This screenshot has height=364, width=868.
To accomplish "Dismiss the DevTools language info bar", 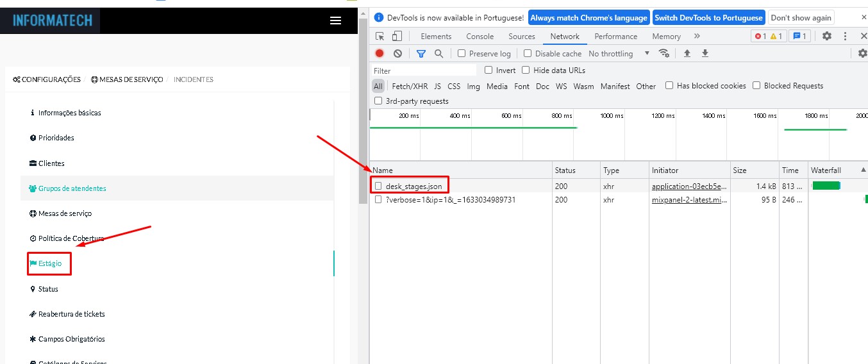I will (x=863, y=17).
